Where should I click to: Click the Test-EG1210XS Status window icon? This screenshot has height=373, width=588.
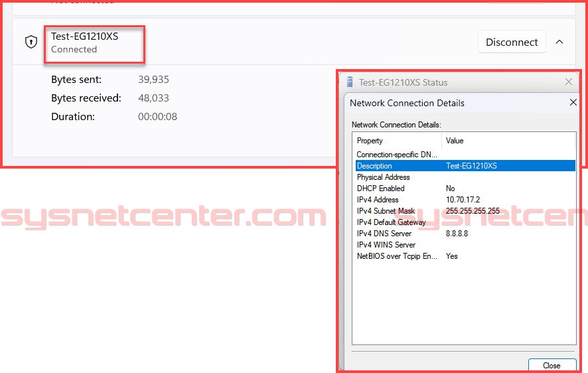tap(350, 82)
